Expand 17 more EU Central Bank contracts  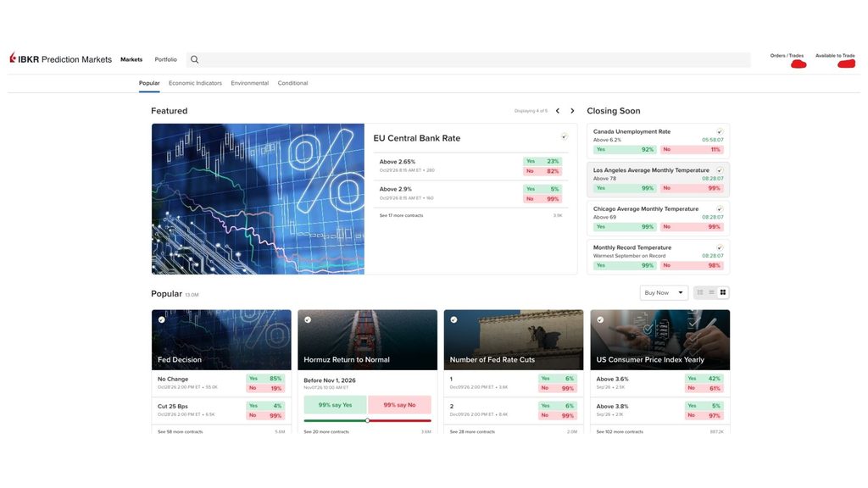[401, 215]
